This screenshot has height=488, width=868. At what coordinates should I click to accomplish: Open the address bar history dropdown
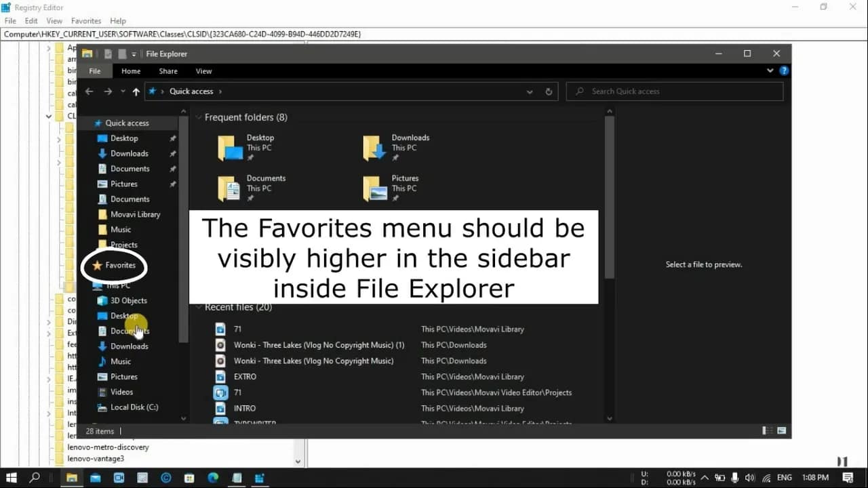(x=530, y=91)
